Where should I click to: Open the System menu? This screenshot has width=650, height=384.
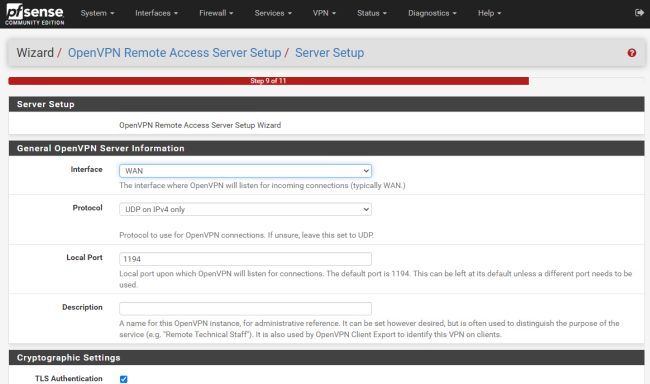97,13
